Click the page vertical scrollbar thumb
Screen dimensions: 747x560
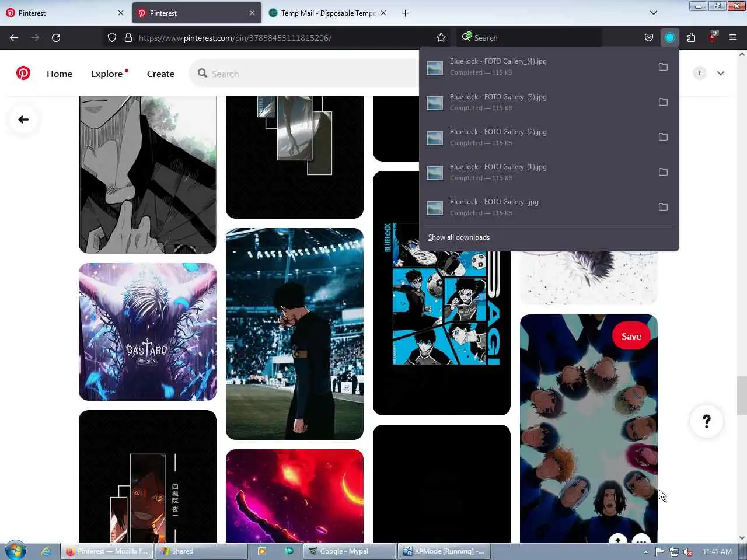pos(742,395)
